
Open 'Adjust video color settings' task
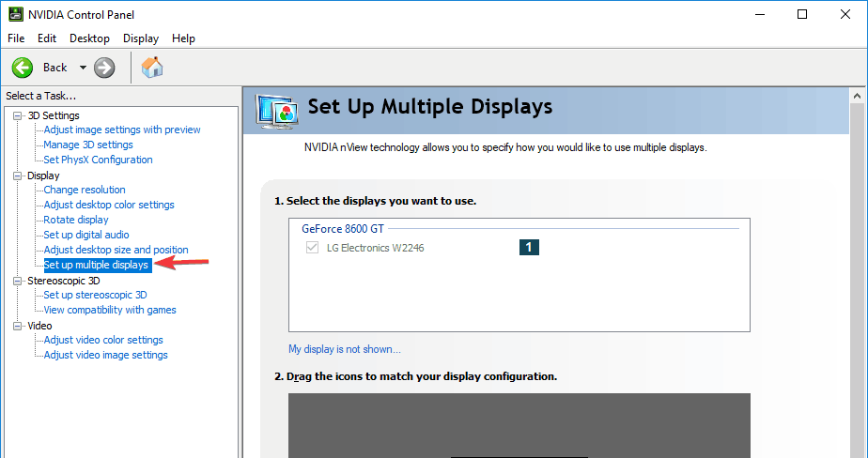[x=103, y=340]
